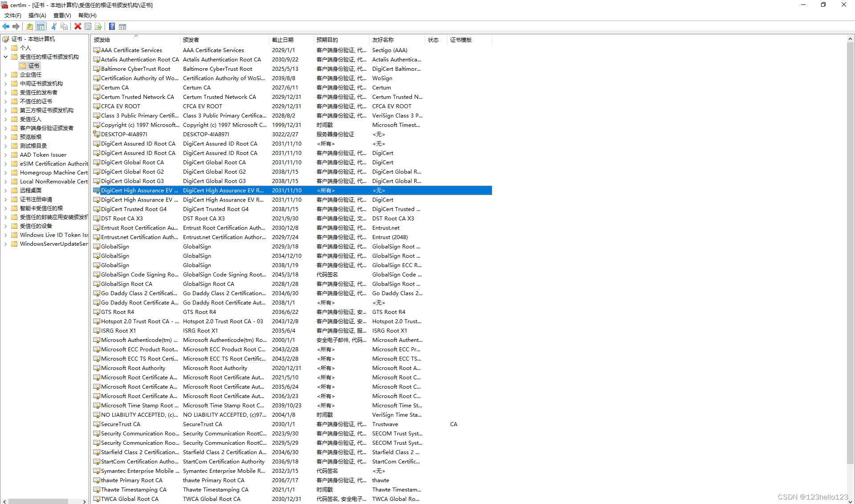Open the parent folder with up-folder icon
855x504 pixels.
pos(29,26)
